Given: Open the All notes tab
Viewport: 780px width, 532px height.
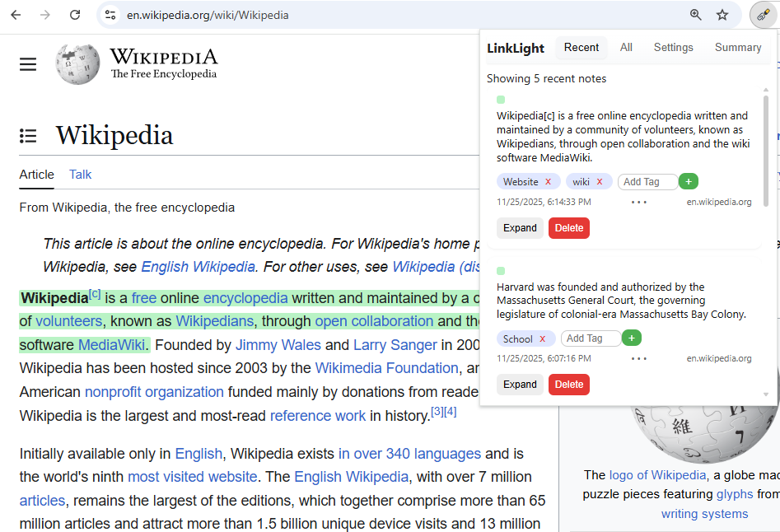Looking at the screenshot, I should (626, 47).
